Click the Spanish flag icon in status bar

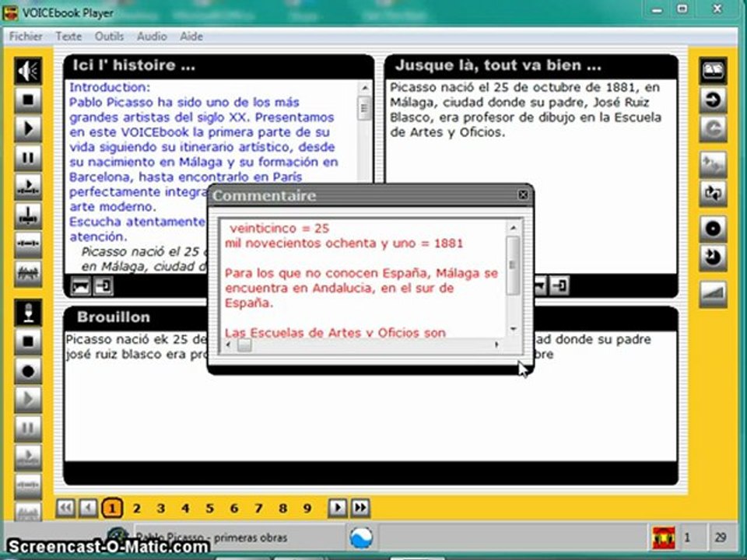664,537
